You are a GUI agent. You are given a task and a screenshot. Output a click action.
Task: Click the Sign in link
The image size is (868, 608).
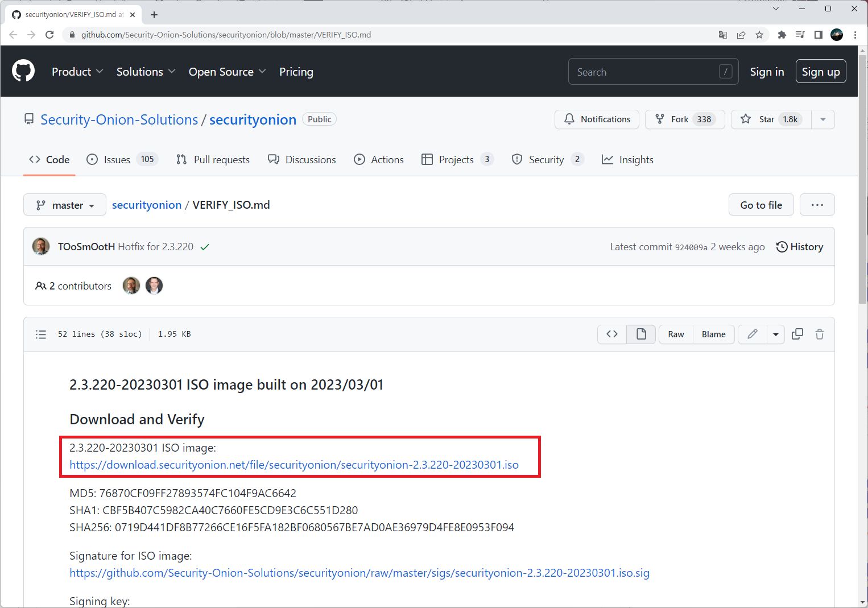767,72
